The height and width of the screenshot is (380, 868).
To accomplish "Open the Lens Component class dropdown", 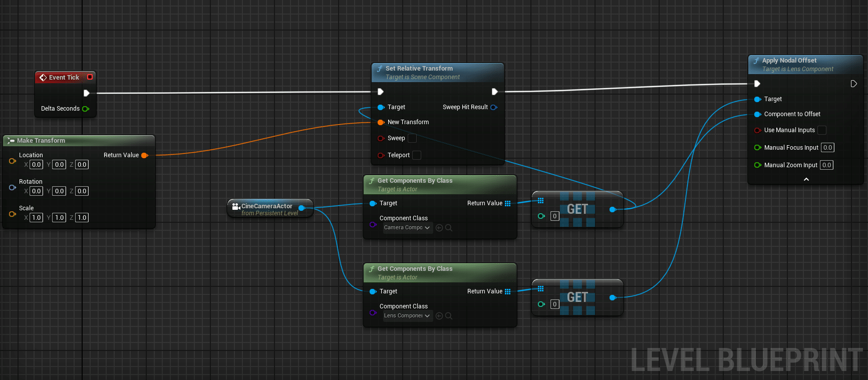I will [x=407, y=316].
